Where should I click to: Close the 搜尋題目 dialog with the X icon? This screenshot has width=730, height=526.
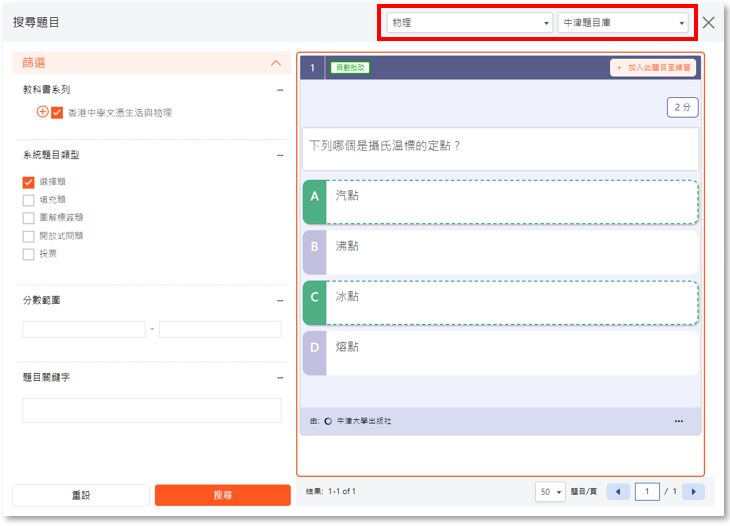pyautogui.click(x=708, y=22)
